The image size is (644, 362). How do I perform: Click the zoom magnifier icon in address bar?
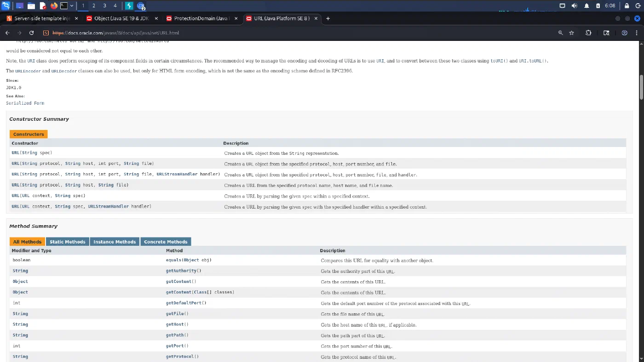(560, 33)
